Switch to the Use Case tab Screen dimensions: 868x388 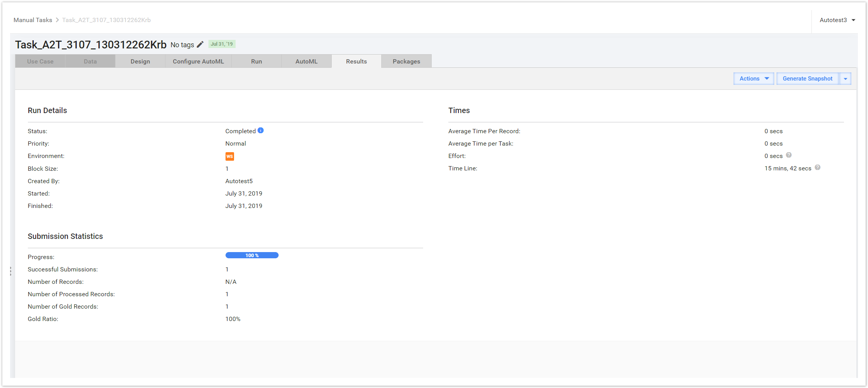pos(40,61)
